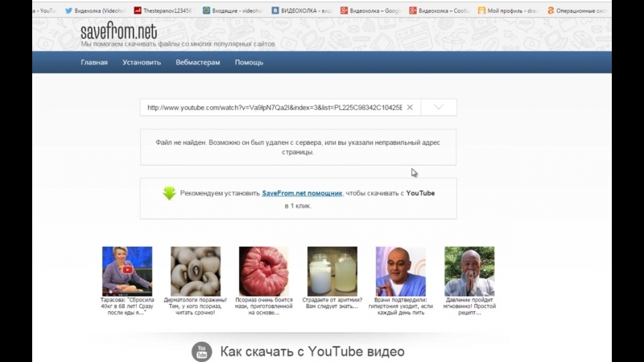Switch to the Thestepanov123456 tab
This screenshot has width=644, height=362.
(163, 10)
